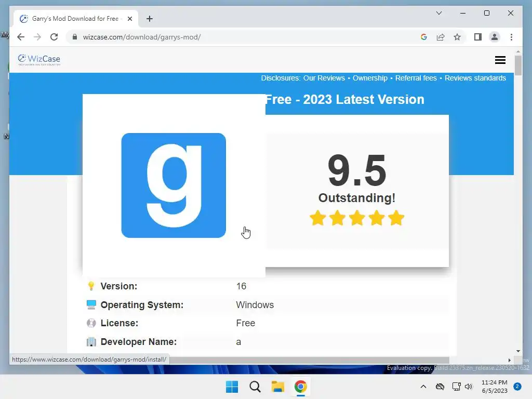Open the Reviews standards link
The height and width of the screenshot is (399, 532).
pos(475,78)
